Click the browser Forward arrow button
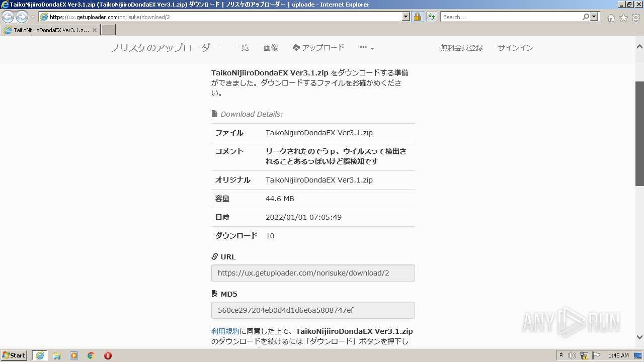This screenshot has width=644, height=362. (22, 17)
